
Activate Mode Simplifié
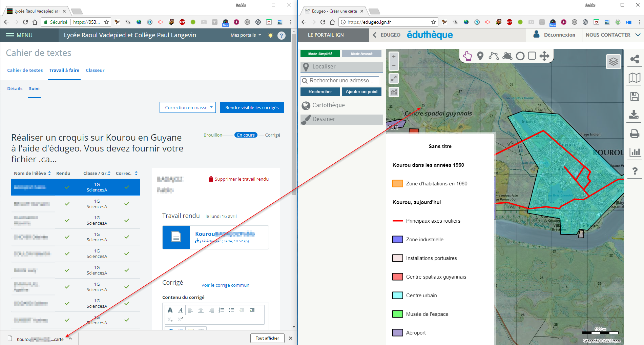(x=320, y=54)
